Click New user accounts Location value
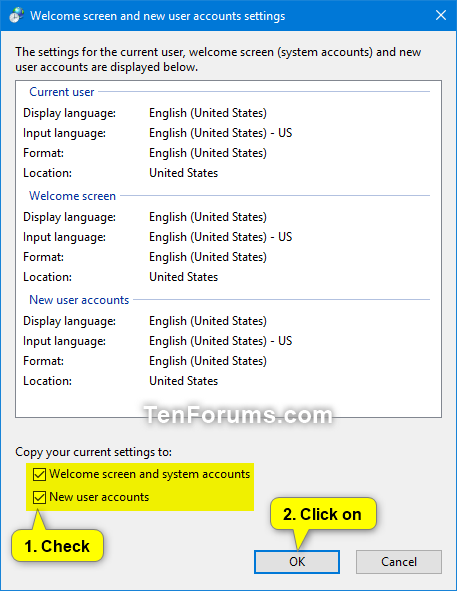This screenshot has width=457, height=591. point(184,381)
